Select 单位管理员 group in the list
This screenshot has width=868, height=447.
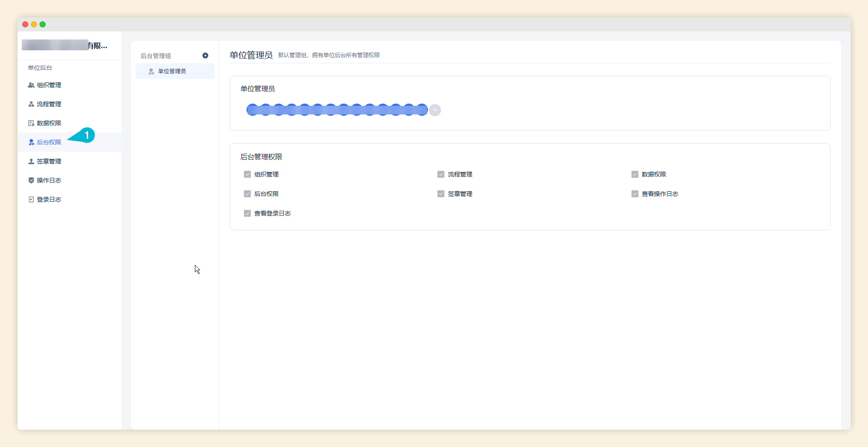click(172, 71)
